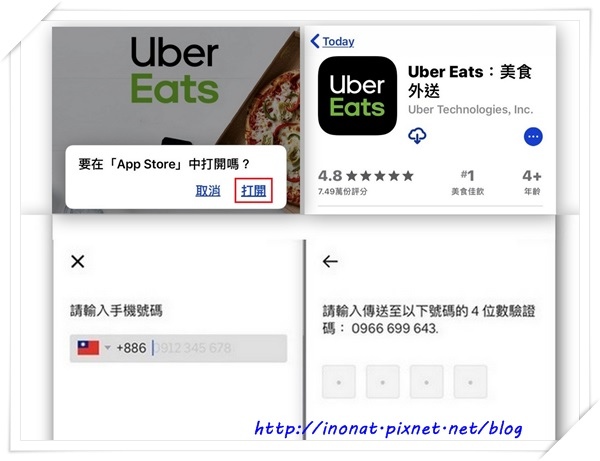
Task: Select the first verification code box
Action: tap(339, 382)
